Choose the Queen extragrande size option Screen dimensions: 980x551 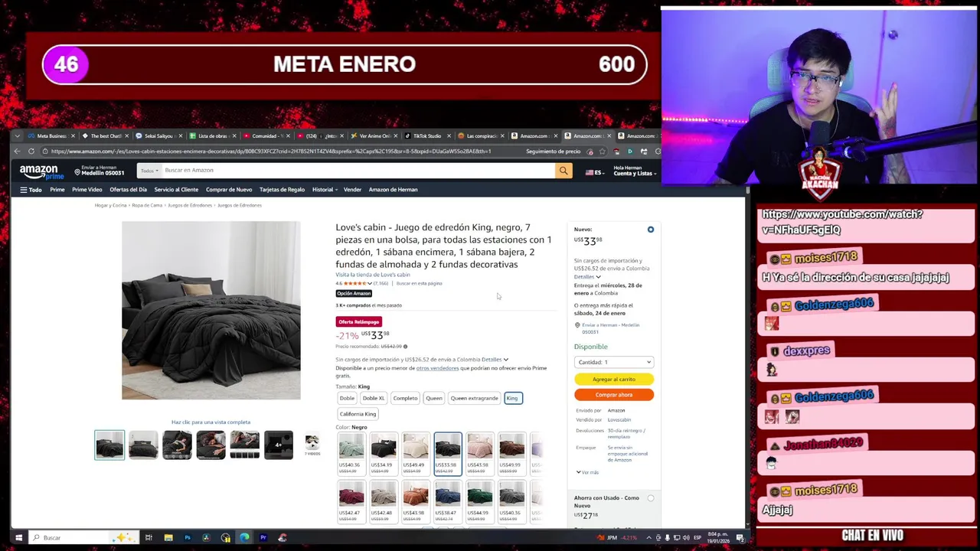tap(474, 398)
